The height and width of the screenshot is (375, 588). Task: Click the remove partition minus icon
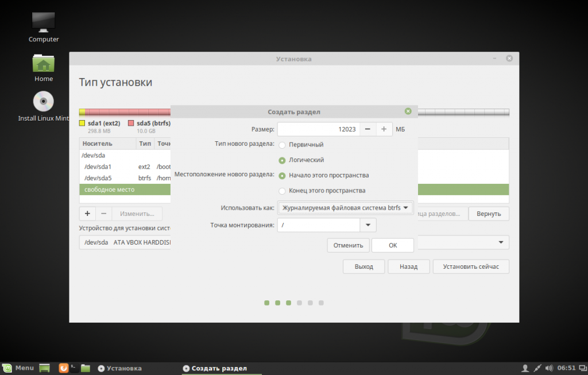point(103,213)
